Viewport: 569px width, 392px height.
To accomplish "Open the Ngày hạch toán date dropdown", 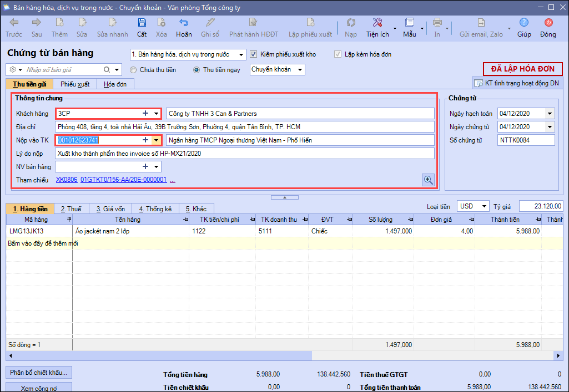I will (x=550, y=114).
